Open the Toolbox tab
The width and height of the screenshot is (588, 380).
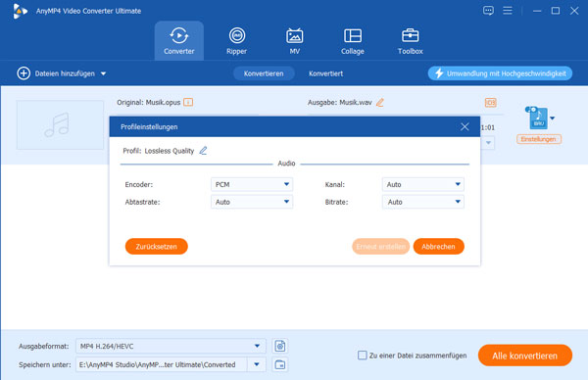pyautogui.click(x=410, y=41)
